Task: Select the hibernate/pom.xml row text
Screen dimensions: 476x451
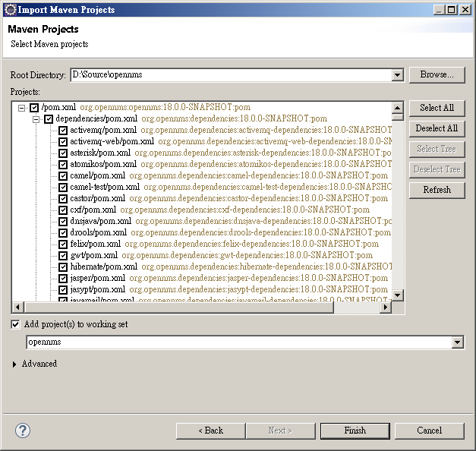Action: [103, 267]
